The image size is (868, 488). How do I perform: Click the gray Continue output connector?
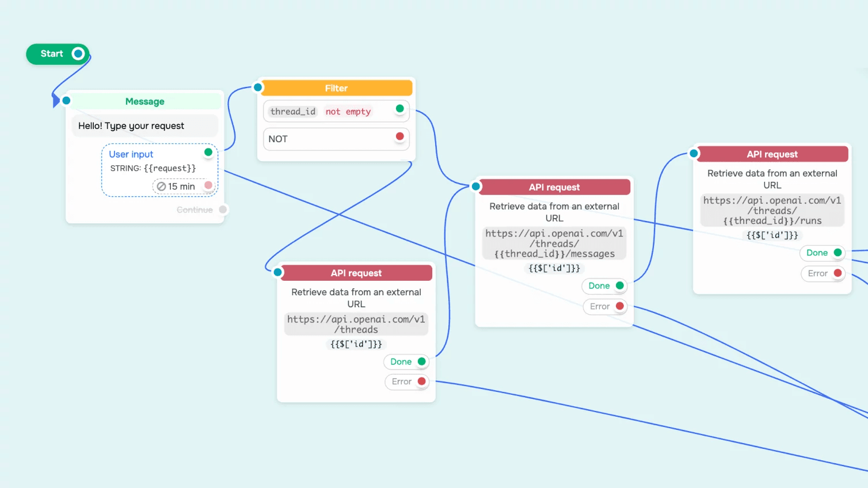223,209
